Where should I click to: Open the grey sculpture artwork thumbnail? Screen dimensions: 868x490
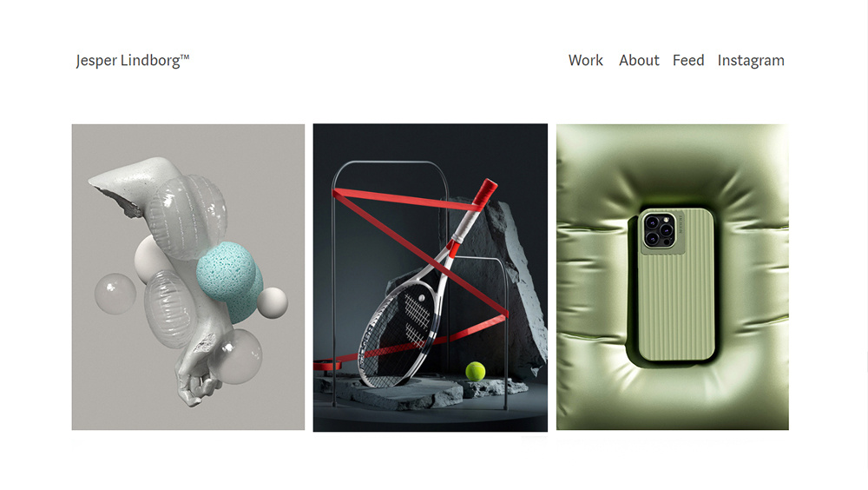[x=188, y=277]
